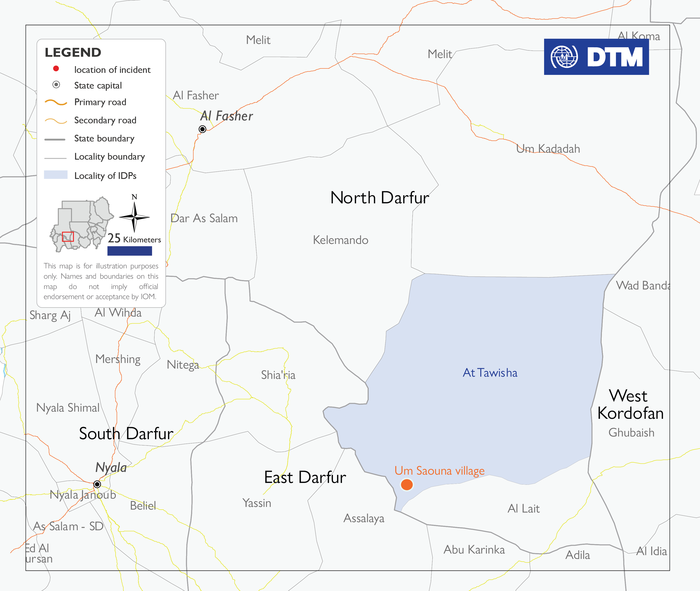Image resolution: width=700 pixels, height=591 pixels.
Task: Click the At Tawisha locality label
Action: 490,373
